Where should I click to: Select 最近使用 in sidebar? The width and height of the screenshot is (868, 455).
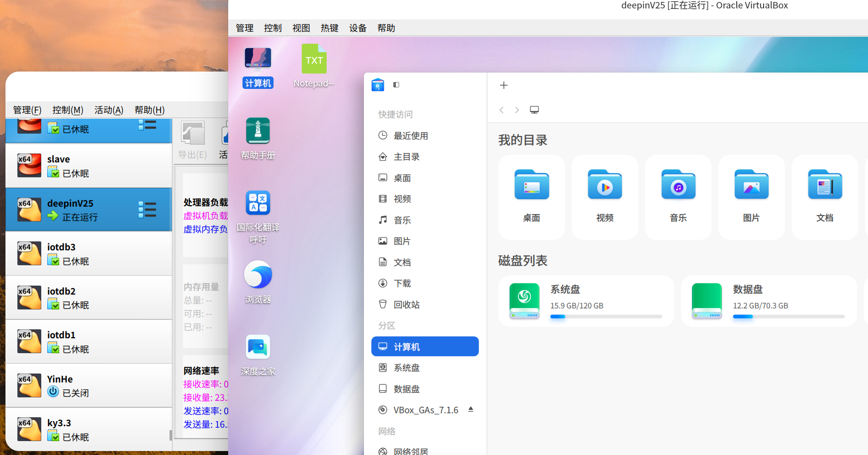(425, 136)
